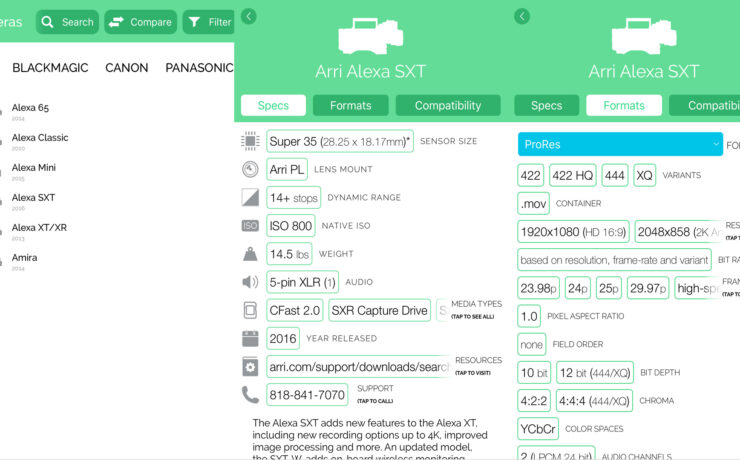
Task: Choose Amira in camera list
Action: pos(25,258)
